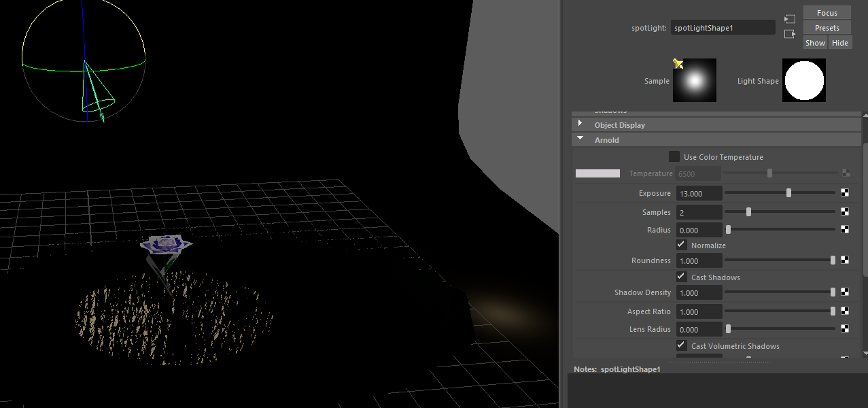This screenshot has height=408, width=868.
Task: Click the Samples slider handle
Action: [x=748, y=212]
